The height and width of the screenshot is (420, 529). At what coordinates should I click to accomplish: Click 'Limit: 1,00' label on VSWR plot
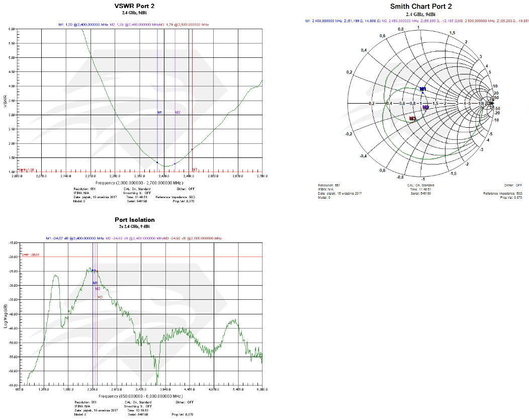tap(26, 170)
